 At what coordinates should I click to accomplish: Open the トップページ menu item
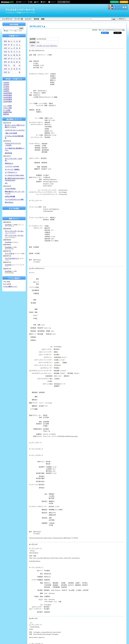tap(7, 19)
